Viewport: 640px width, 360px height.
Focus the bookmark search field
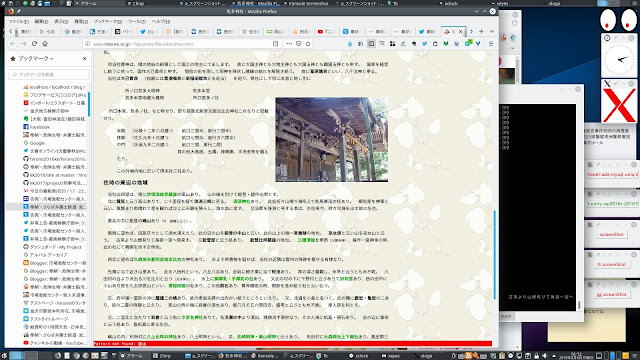[x=49, y=74]
